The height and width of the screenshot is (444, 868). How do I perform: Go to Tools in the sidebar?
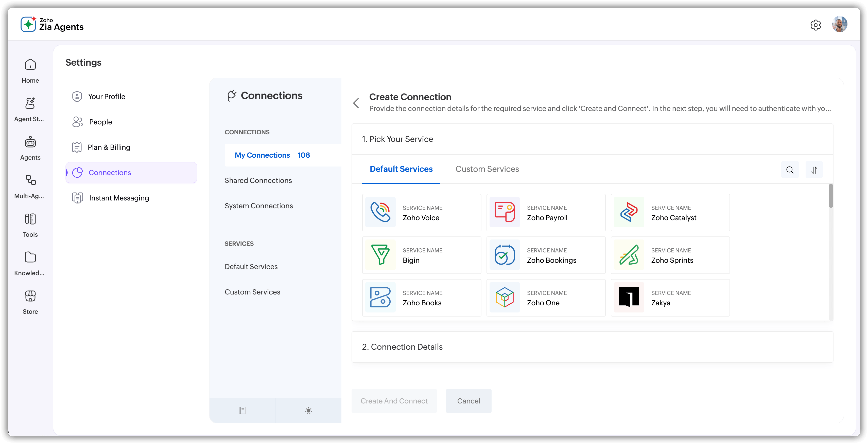30,225
